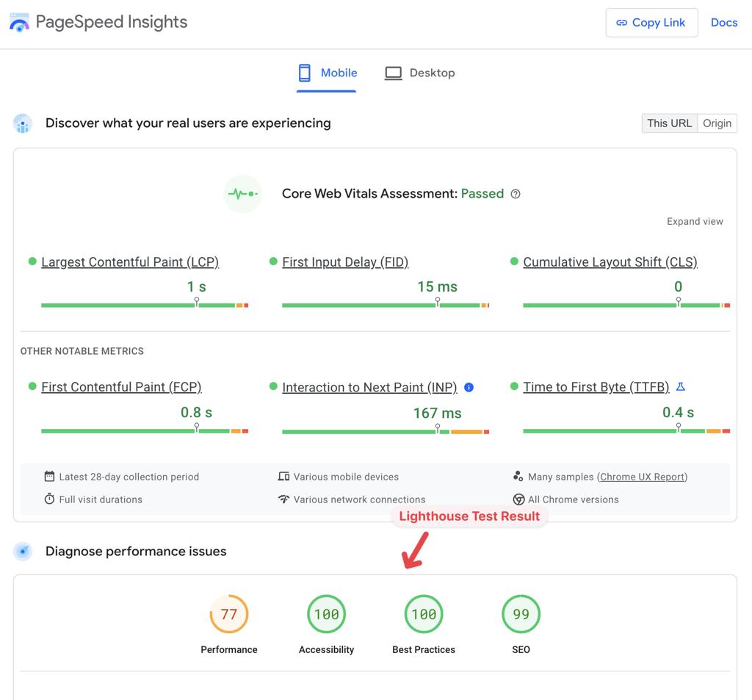
Task: Open First Input Delay (FID) link
Action: (345, 262)
